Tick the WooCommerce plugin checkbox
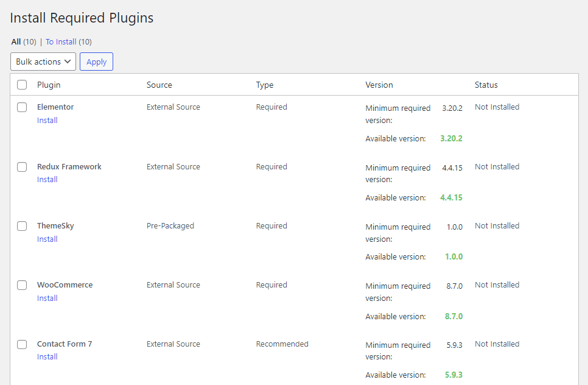This screenshot has width=588, height=385. point(22,285)
